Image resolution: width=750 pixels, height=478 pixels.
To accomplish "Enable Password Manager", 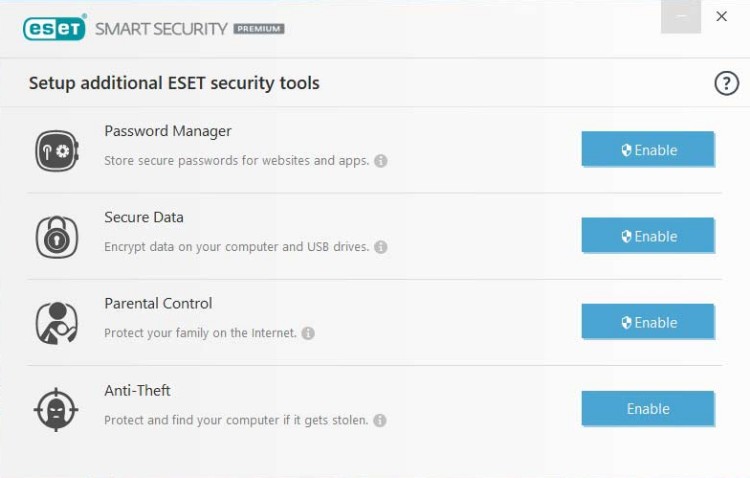I will pyautogui.click(x=648, y=149).
